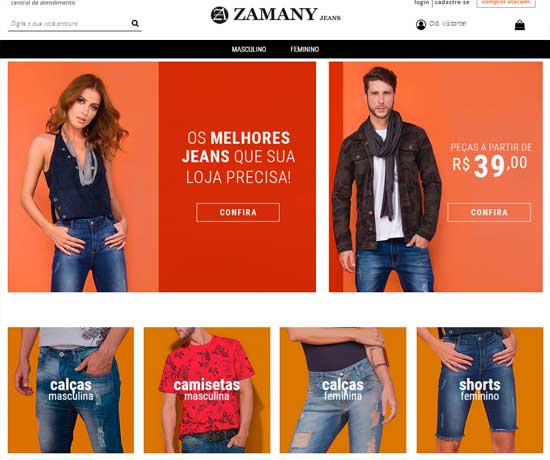Click the visitor user avatar icon
This screenshot has width=550, height=460.
(x=421, y=25)
